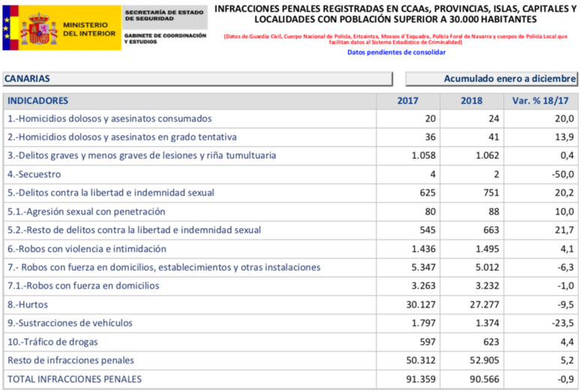Click the TOTAL INFRACCIONES PENALES row label
This screenshot has width=581, height=392.
pyautogui.click(x=74, y=379)
